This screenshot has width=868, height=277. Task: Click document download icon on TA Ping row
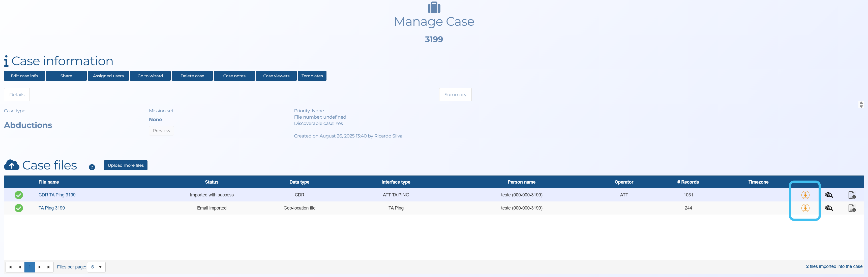point(852,208)
